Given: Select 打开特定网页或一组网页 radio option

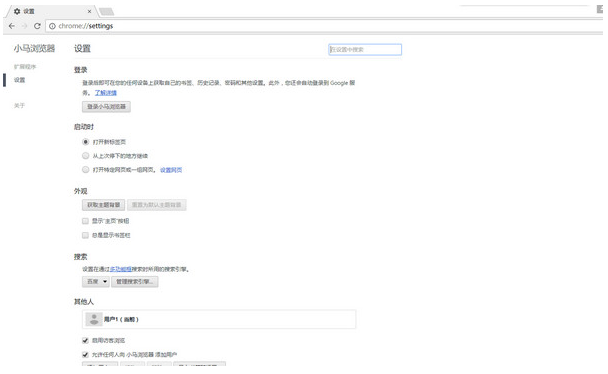Looking at the screenshot, I should [x=85, y=170].
